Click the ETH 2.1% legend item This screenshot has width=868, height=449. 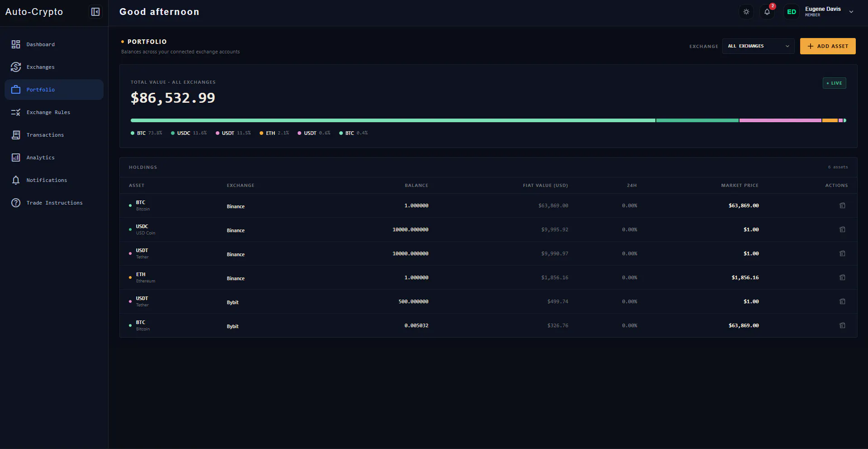tap(274, 133)
